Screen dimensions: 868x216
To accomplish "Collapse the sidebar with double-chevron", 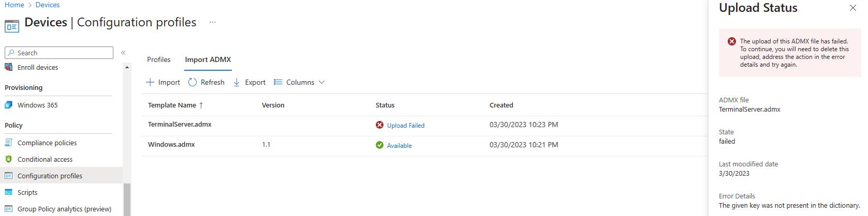I will (x=123, y=53).
